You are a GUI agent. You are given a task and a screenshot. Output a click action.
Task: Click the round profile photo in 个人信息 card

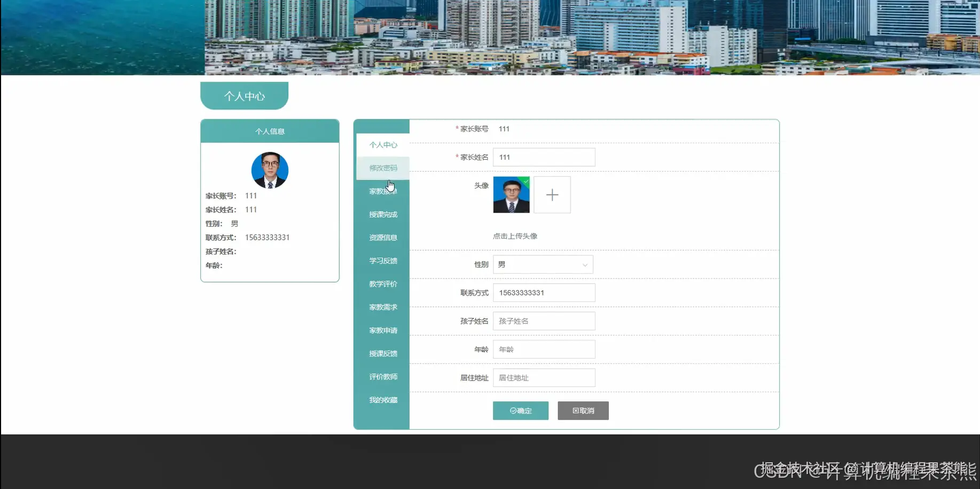tap(270, 170)
